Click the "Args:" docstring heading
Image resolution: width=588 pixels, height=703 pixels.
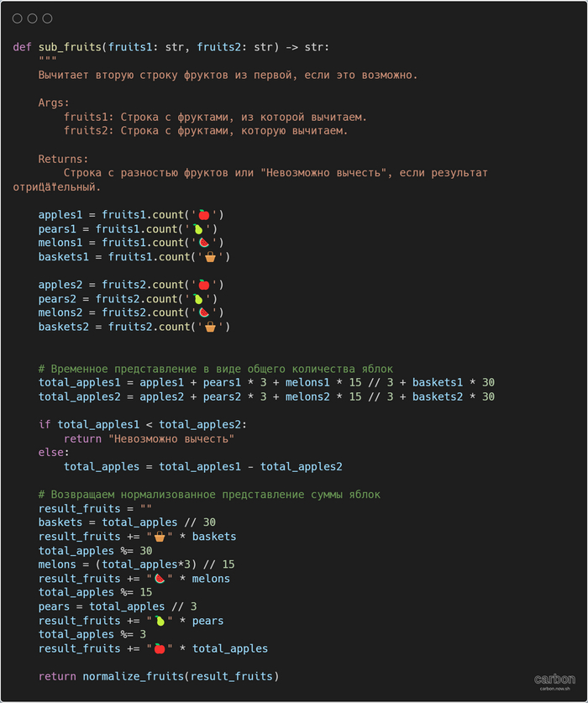tap(54, 102)
